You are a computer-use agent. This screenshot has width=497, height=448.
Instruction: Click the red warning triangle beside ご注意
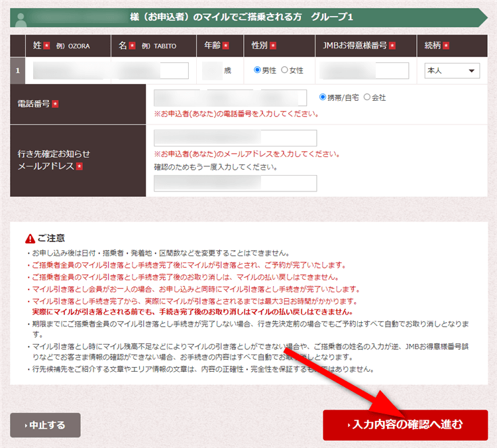(x=30, y=239)
